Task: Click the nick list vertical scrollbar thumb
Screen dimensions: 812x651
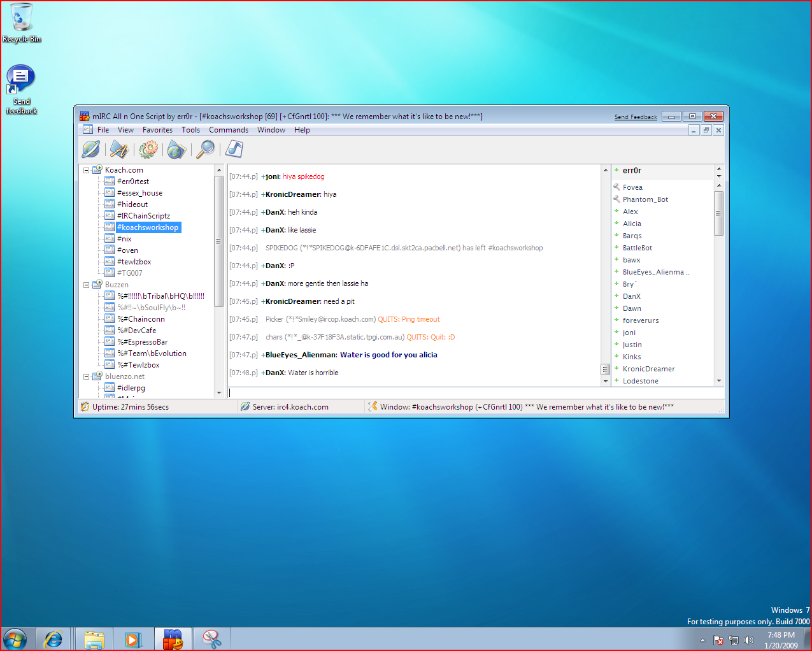Action: pos(718,213)
